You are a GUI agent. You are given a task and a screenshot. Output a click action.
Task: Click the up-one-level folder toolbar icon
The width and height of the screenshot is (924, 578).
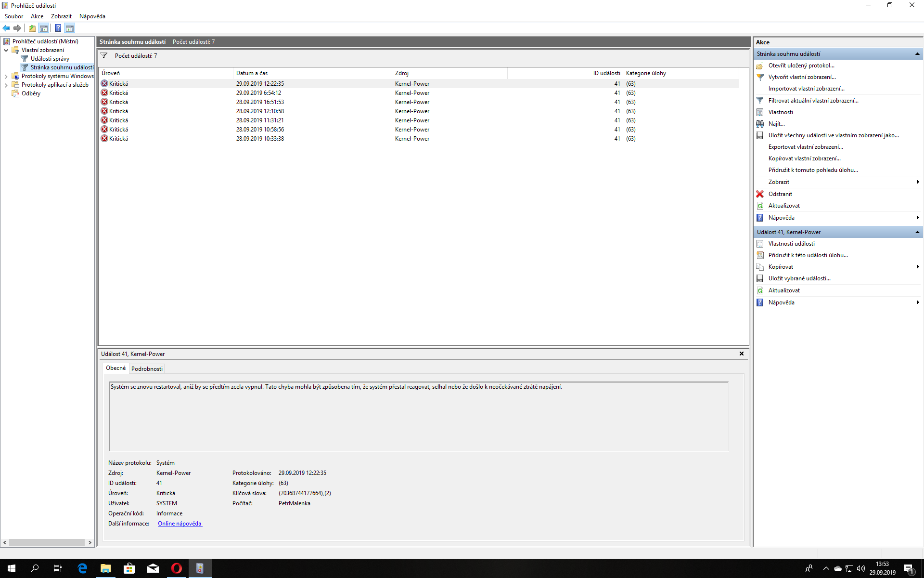click(32, 28)
